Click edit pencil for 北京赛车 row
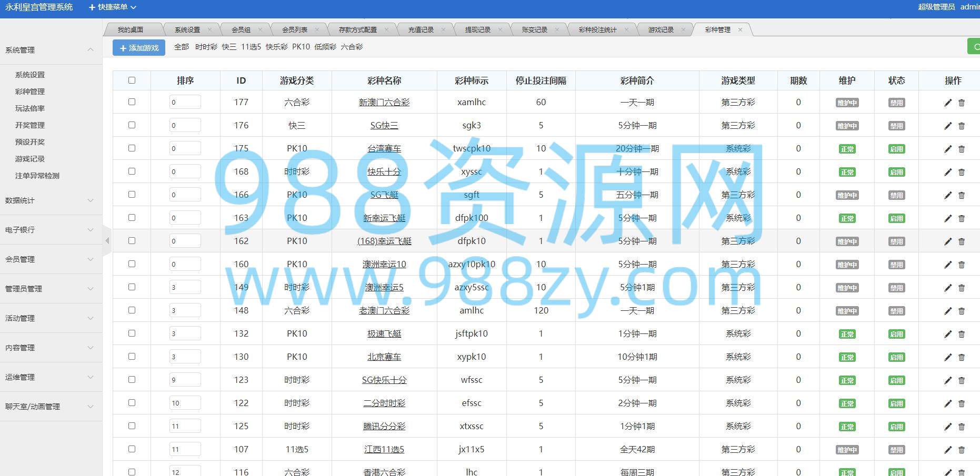 pos(947,357)
